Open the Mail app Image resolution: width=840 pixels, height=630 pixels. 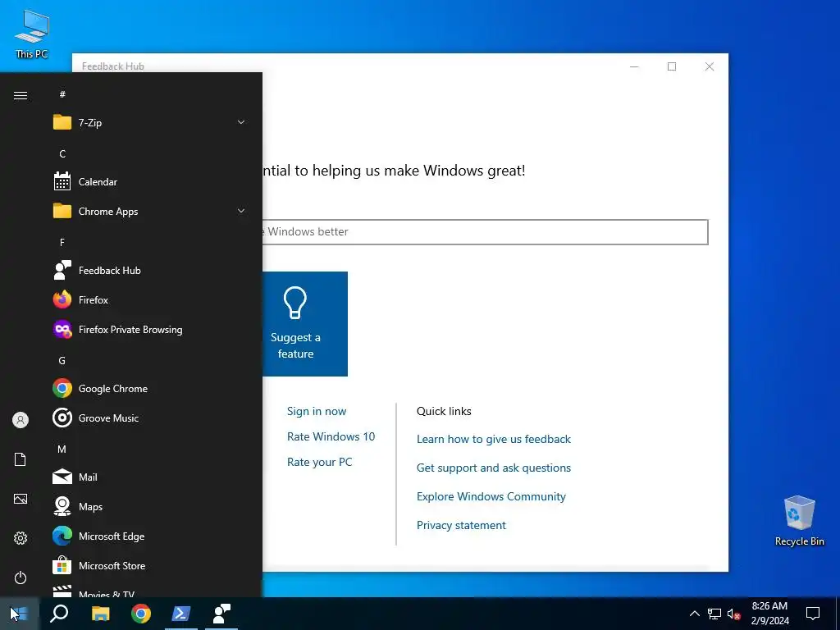[x=151, y=477]
